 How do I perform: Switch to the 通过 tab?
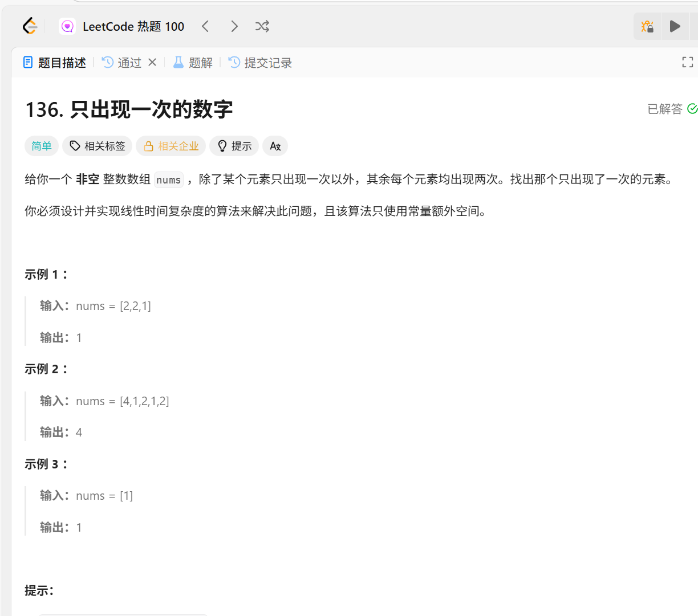coord(121,63)
